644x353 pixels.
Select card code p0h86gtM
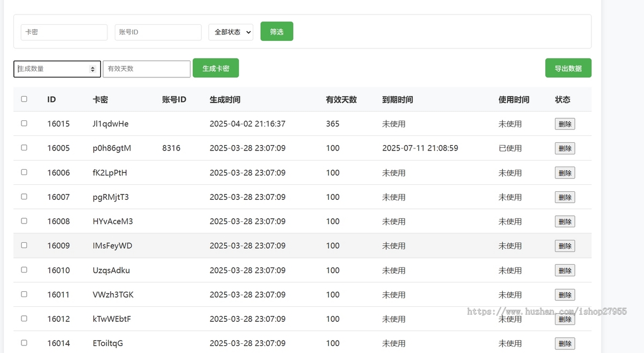point(112,148)
